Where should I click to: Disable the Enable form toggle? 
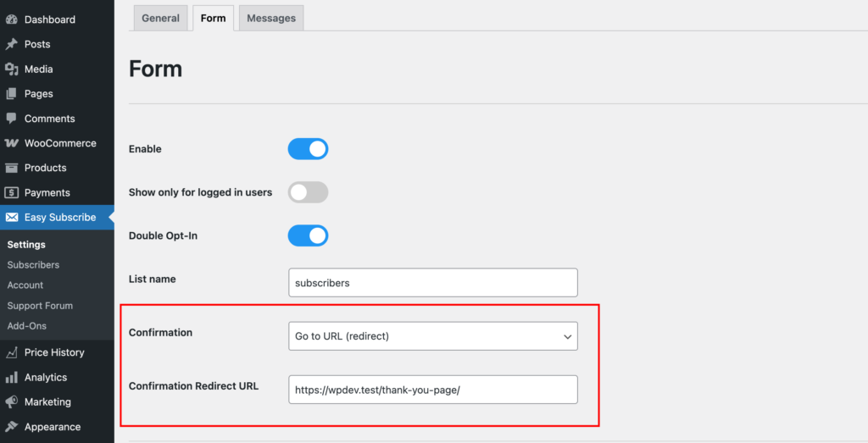[308, 149]
